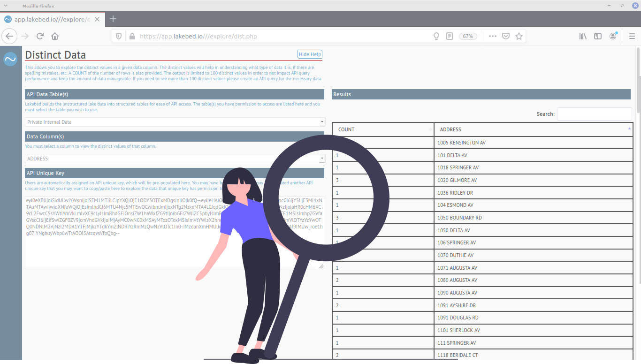Viewport: 641px width, 364px height.
Task: Click the '1050 DELTA AV' cell
Action: [x=534, y=230]
